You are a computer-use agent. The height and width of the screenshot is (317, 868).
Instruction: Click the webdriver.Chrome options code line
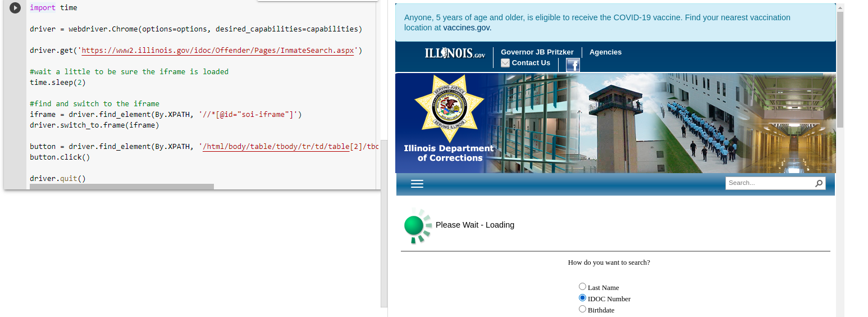point(196,29)
